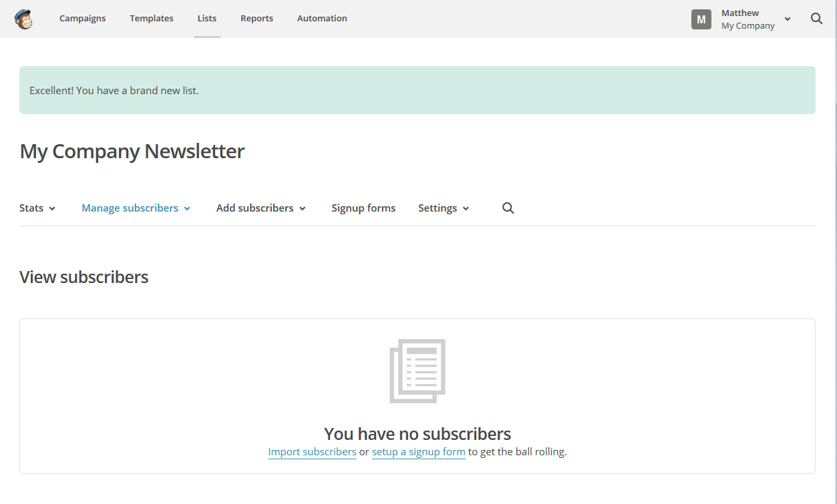Expand the Settings dropdown
Viewport: 837px width, 504px height.
(444, 208)
